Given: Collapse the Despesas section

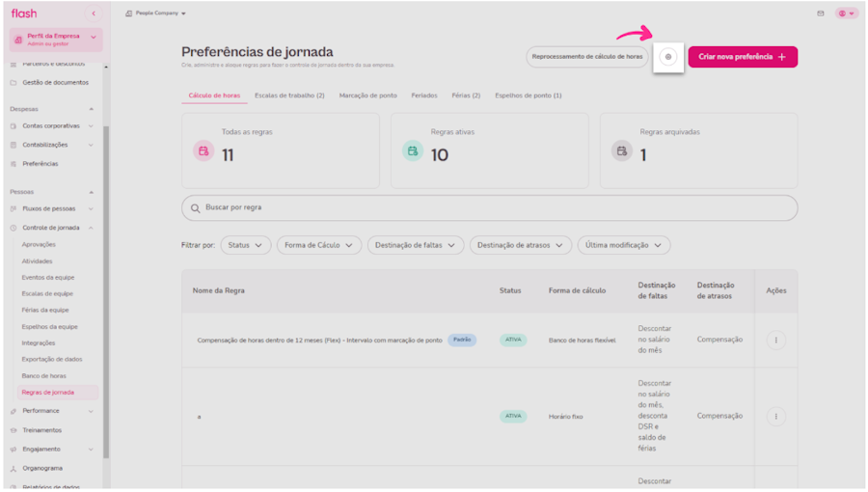Looking at the screenshot, I should coord(92,109).
